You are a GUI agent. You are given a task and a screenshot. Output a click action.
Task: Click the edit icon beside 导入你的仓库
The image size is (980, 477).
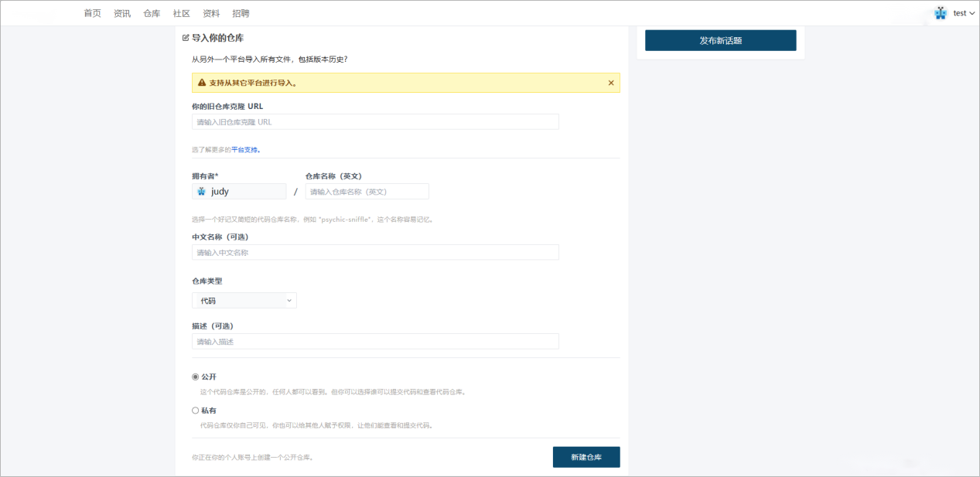coord(186,38)
